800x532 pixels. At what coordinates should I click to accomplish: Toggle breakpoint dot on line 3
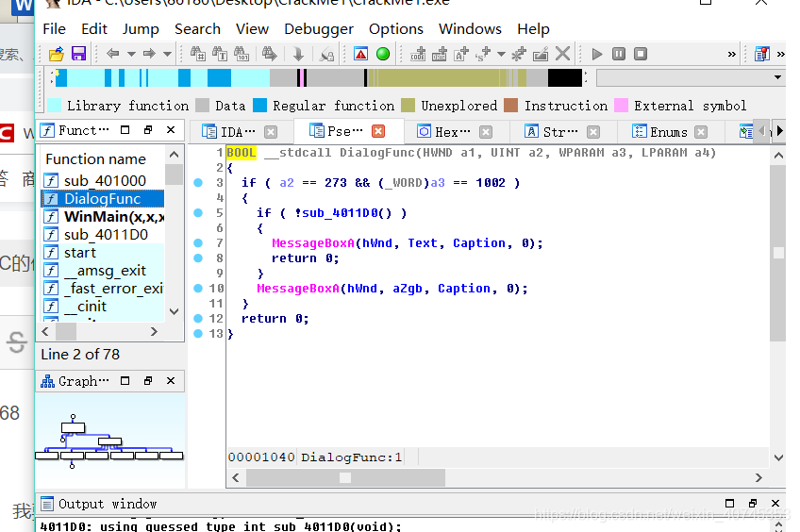coord(198,183)
